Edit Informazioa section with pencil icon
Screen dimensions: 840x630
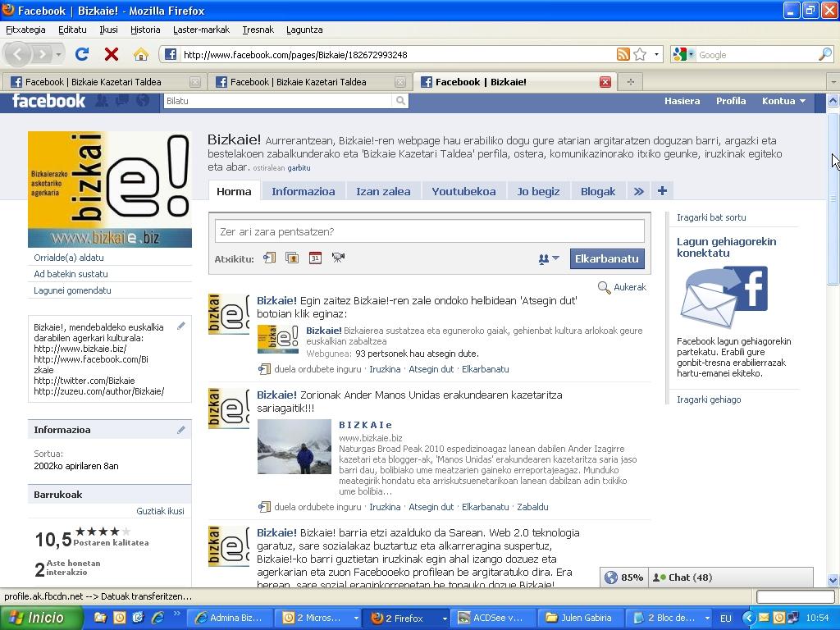click(x=181, y=430)
